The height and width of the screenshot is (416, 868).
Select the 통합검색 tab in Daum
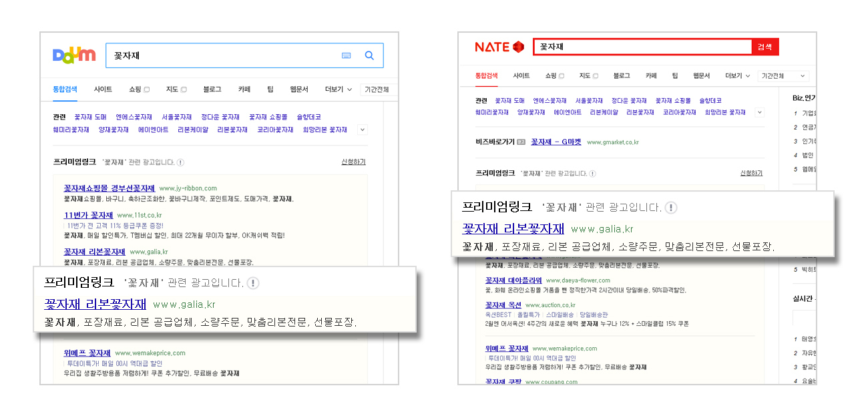pyautogui.click(x=65, y=89)
